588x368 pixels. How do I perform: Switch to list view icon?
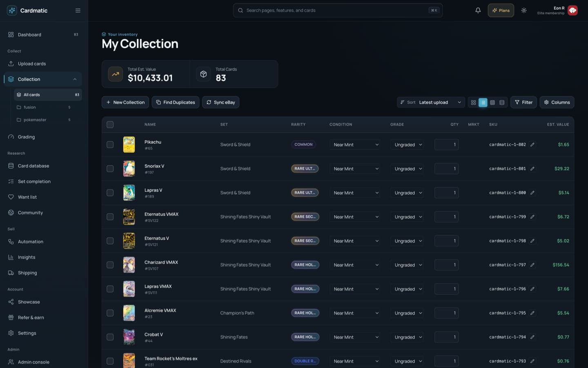pos(483,103)
